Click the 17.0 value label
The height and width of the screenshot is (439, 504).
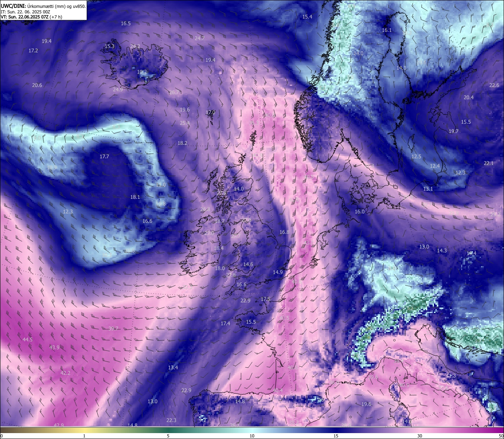pos(210,113)
